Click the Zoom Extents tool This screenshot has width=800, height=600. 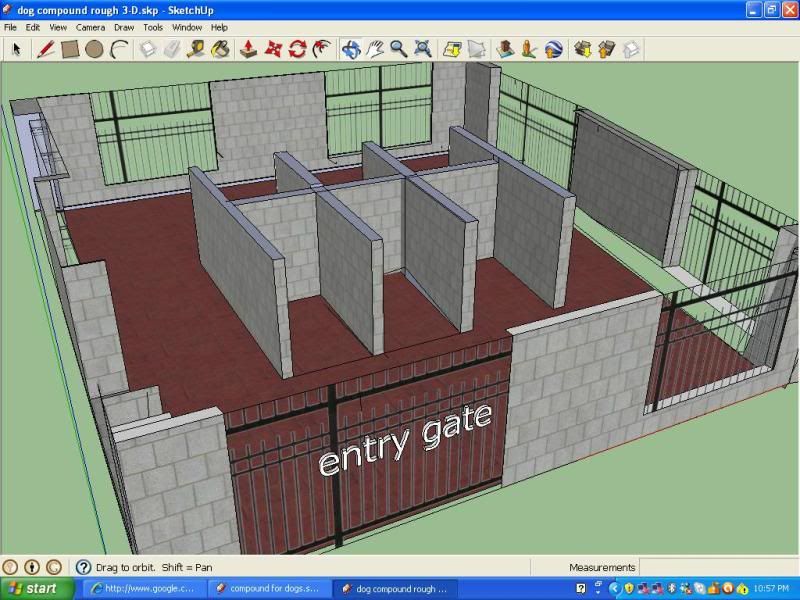(x=423, y=48)
